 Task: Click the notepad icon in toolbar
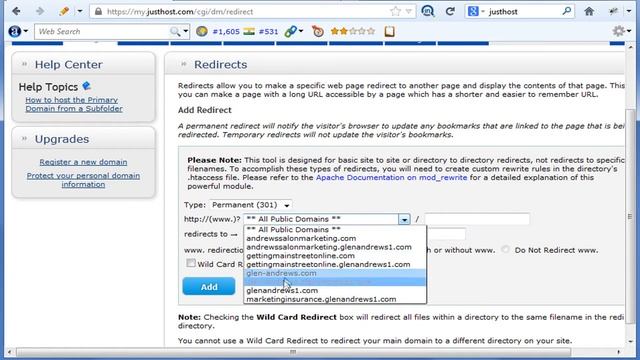coord(389,31)
